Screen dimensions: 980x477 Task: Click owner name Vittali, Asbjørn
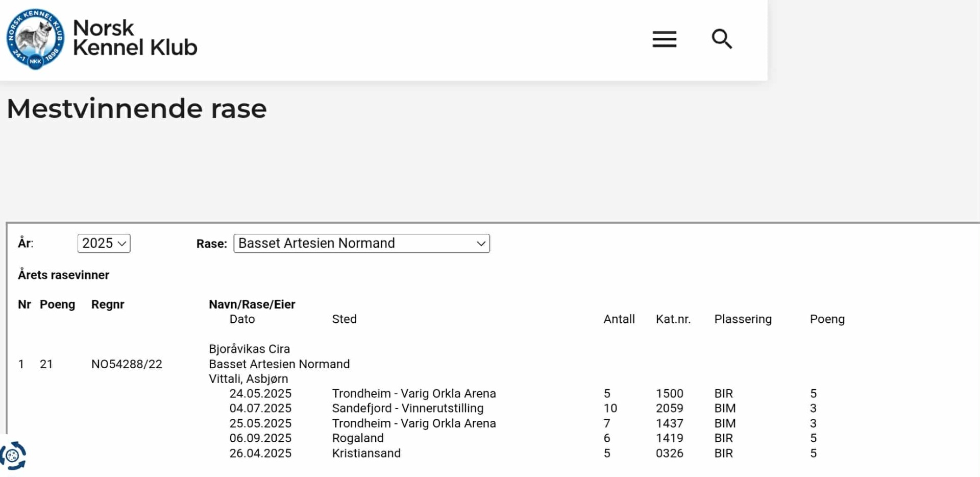point(248,379)
